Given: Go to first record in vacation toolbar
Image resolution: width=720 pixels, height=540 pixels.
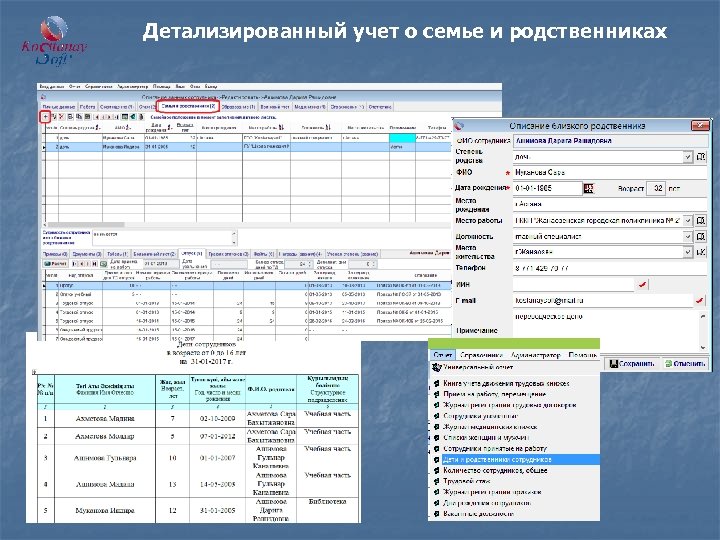Looking at the screenshot, I should pos(75,264).
